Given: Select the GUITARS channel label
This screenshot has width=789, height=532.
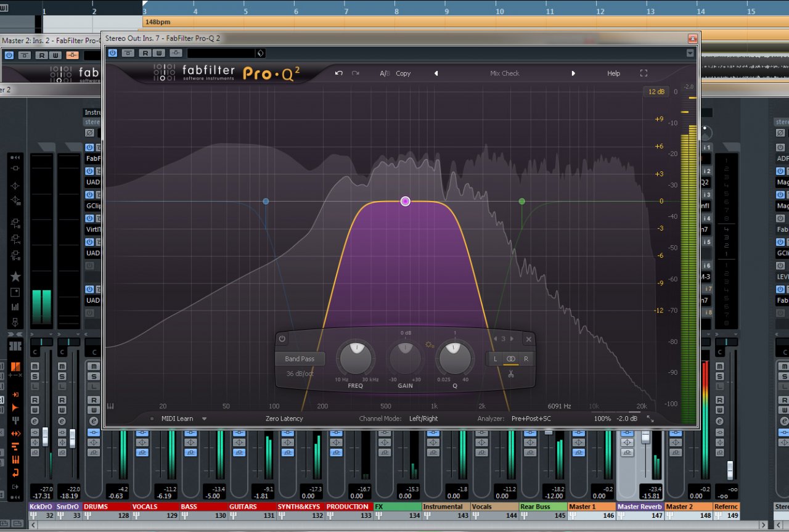Looking at the screenshot, I should coord(252,507).
